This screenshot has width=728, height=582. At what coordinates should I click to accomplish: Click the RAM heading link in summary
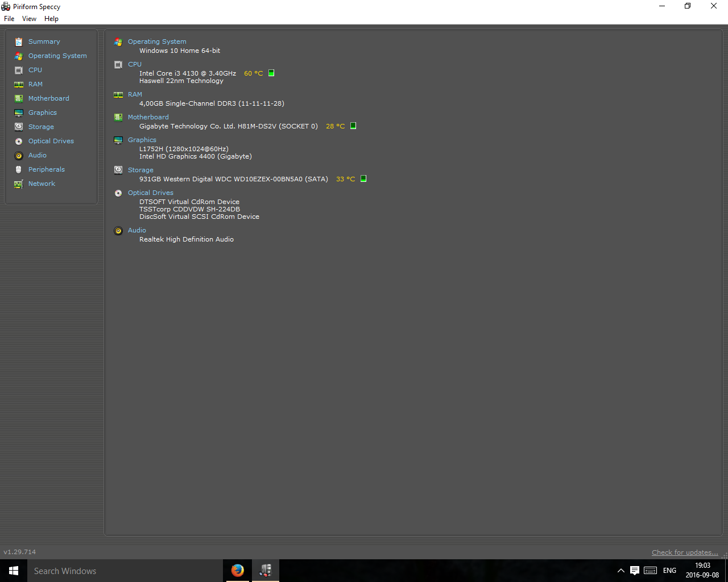click(135, 94)
